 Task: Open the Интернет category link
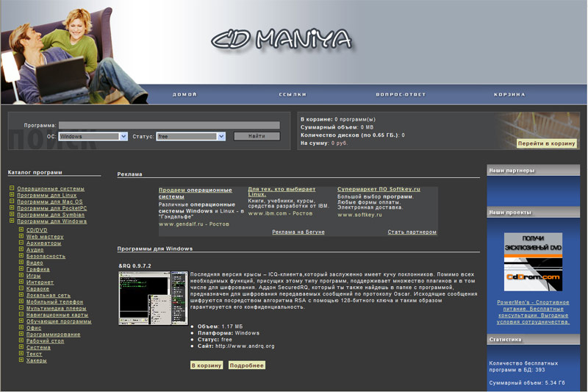(x=40, y=282)
